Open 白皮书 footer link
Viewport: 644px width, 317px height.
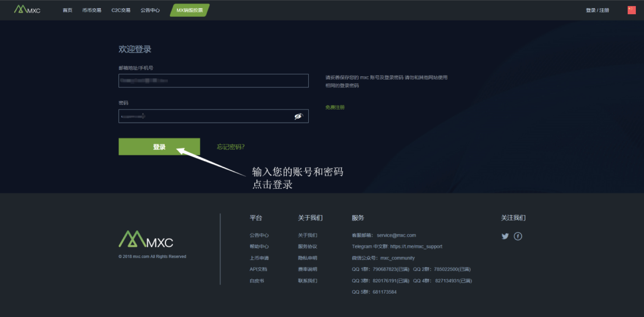click(257, 281)
